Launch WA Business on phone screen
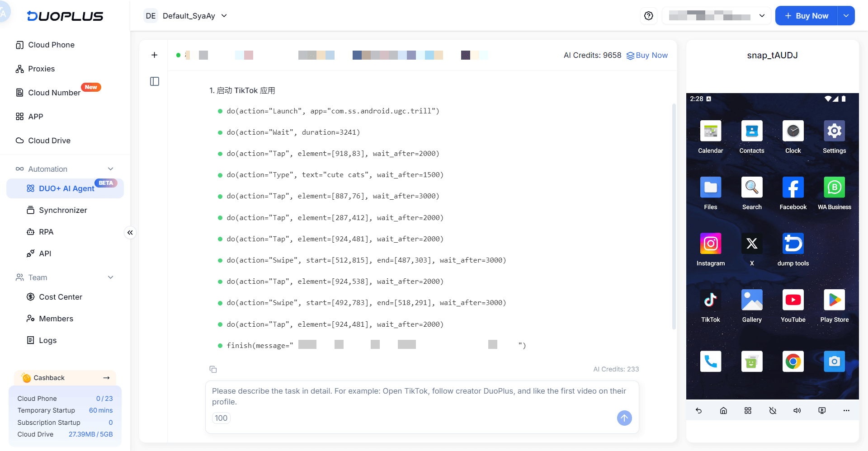The width and height of the screenshot is (868, 451). point(834,188)
